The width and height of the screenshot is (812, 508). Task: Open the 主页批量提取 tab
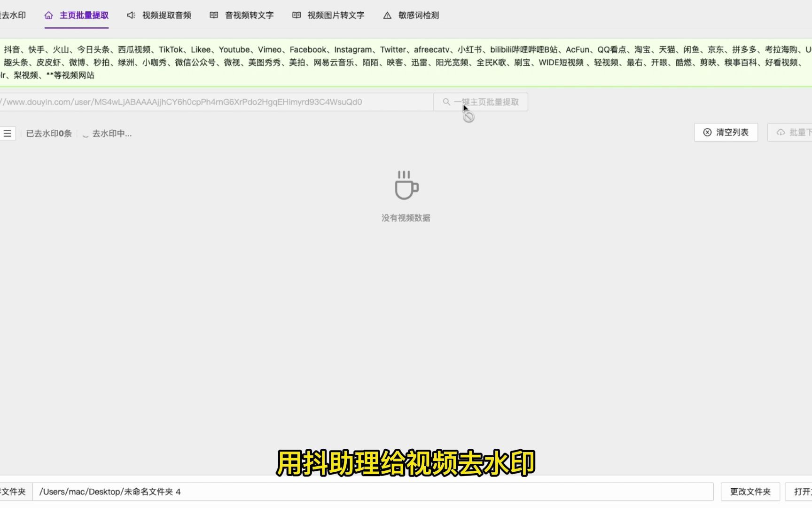pos(77,16)
